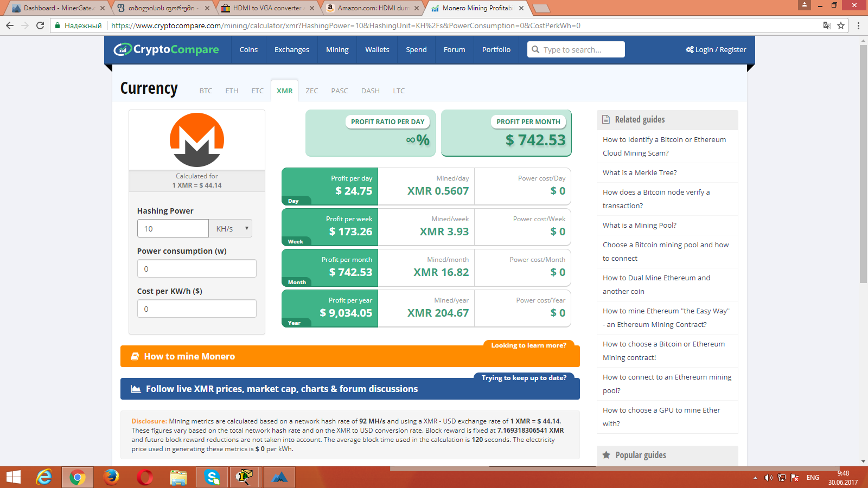Click the CryptoCompare logo

tap(166, 49)
